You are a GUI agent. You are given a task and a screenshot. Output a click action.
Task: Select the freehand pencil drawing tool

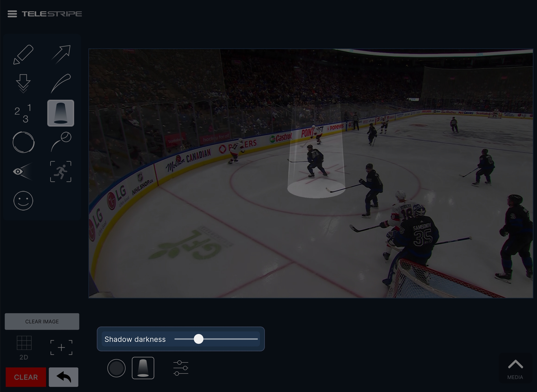coord(23,54)
